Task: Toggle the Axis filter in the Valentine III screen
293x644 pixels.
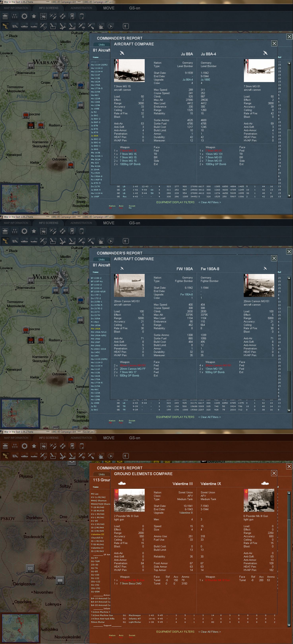Action: 121,636
